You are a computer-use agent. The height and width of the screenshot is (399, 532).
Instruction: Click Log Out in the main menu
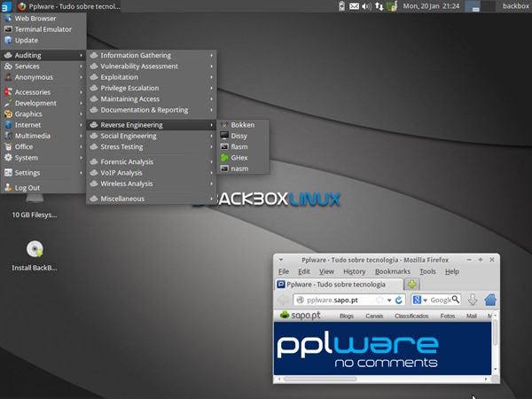point(43,188)
